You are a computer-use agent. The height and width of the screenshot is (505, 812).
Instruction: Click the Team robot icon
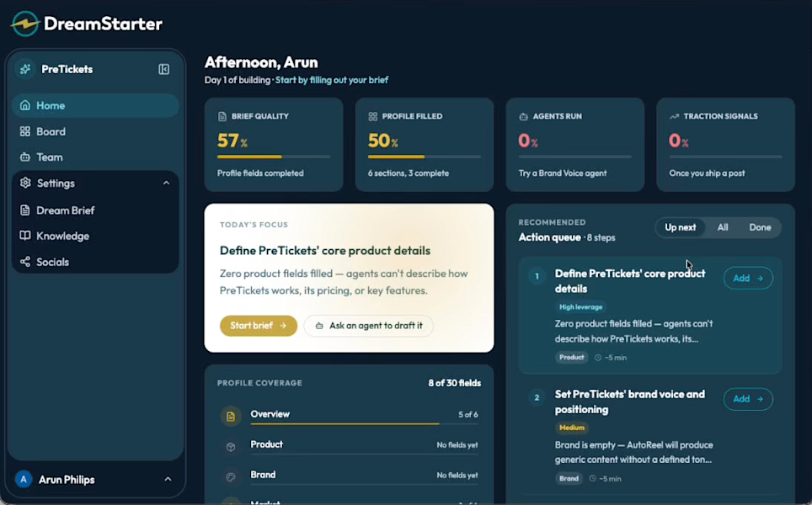click(25, 157)
